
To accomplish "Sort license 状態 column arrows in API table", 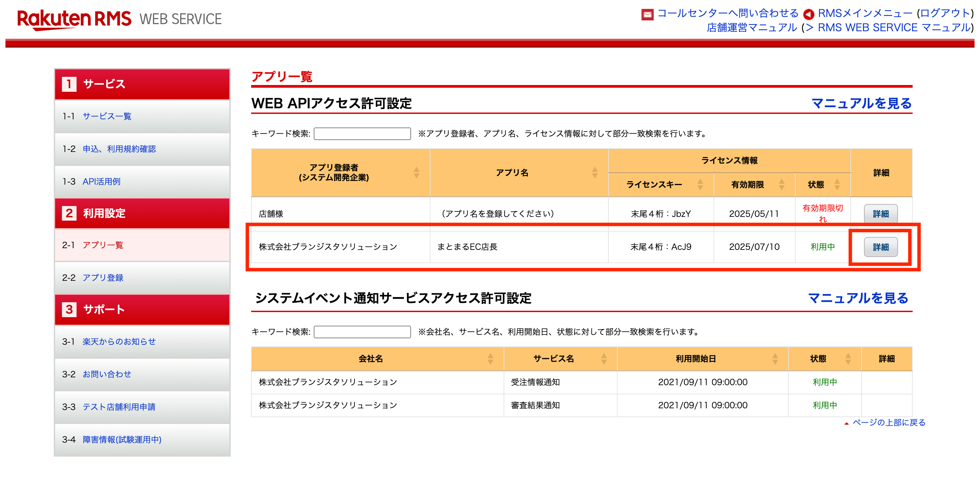I will point(837,185).
